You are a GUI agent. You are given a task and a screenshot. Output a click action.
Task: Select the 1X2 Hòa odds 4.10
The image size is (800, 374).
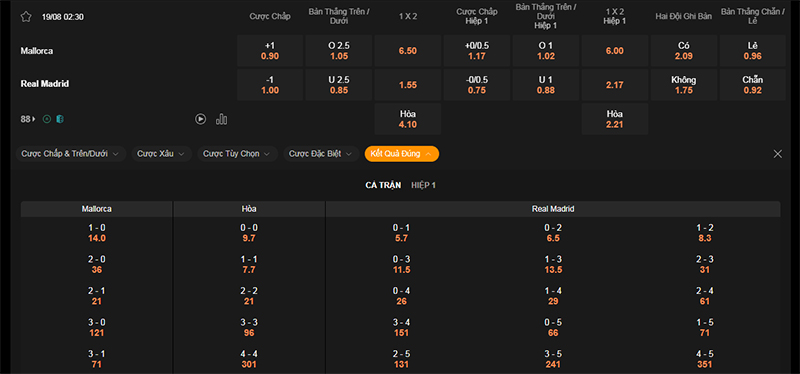[x=408, y=119]
